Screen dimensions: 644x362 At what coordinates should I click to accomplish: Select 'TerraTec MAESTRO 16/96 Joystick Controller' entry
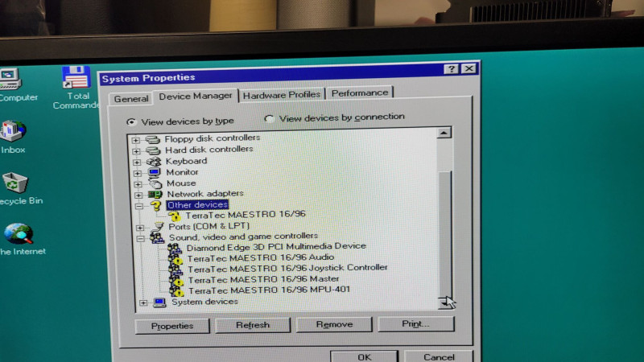287,269
